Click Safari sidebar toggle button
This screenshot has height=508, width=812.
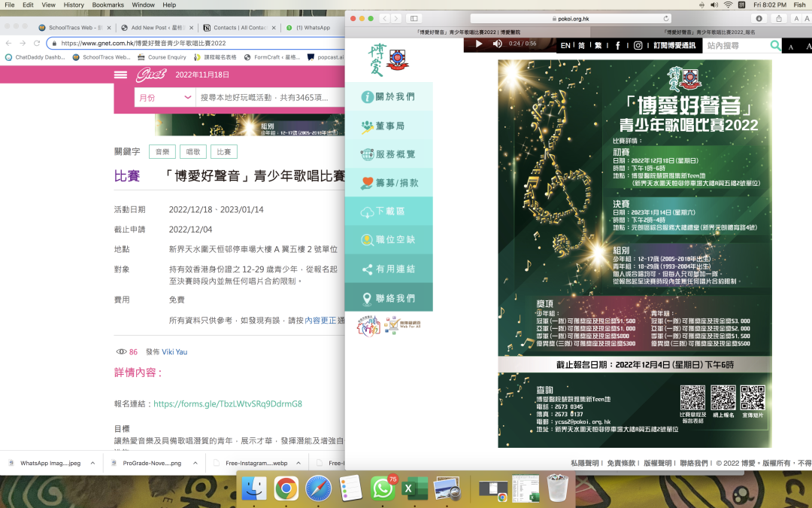(414, 19)
